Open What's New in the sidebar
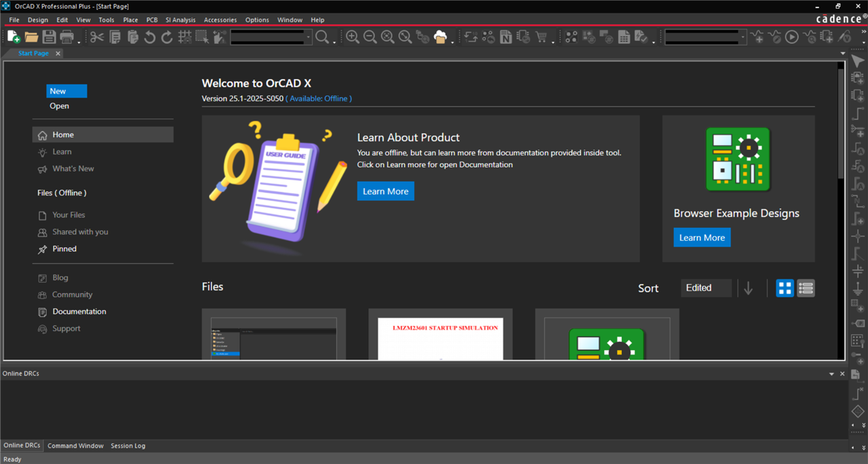 [x=73, y=168]
